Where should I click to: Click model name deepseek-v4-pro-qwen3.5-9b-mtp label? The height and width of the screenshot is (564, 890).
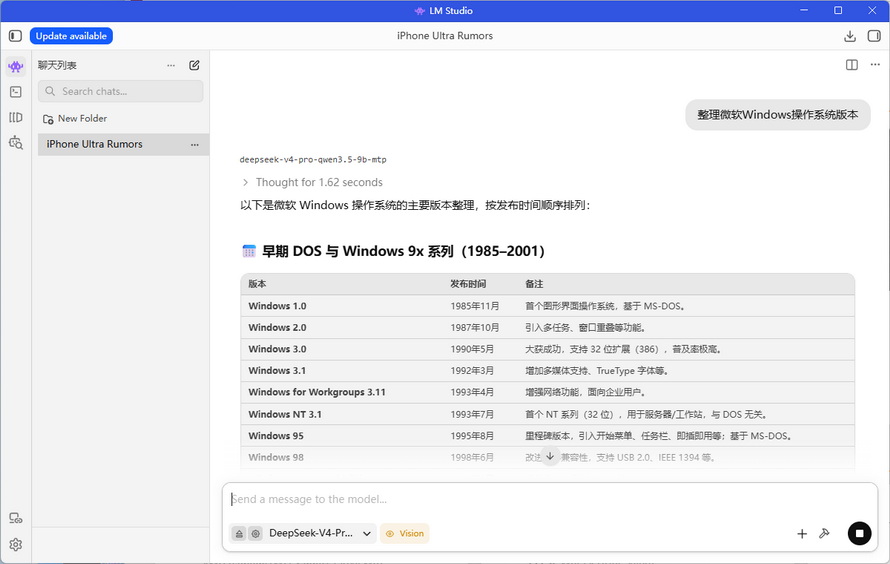coord(313,159)
